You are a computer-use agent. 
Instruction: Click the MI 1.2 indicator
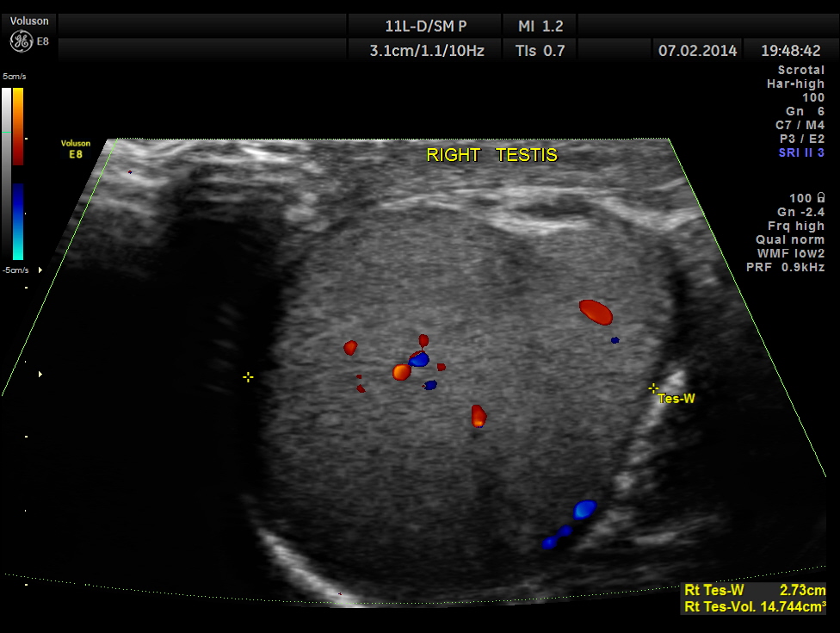coord(540,26)
